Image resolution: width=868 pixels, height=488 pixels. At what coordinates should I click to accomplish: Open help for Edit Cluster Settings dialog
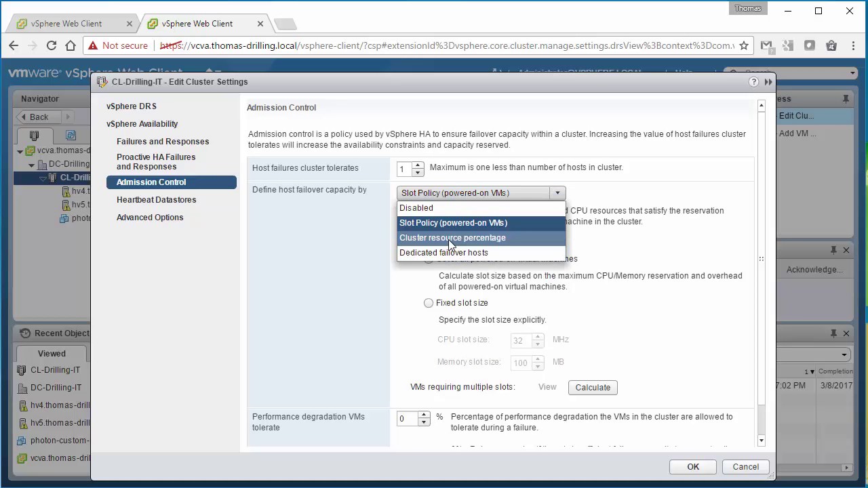(753, 82)
